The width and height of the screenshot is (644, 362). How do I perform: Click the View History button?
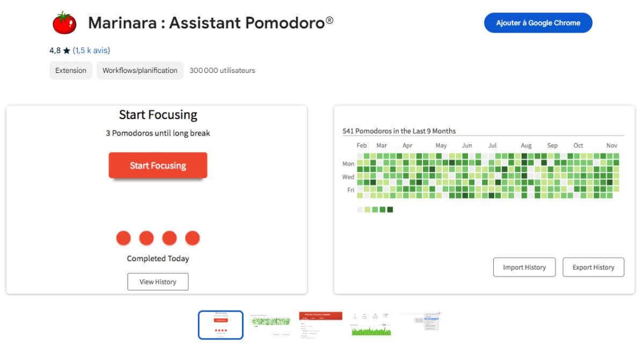click(158, 282)
